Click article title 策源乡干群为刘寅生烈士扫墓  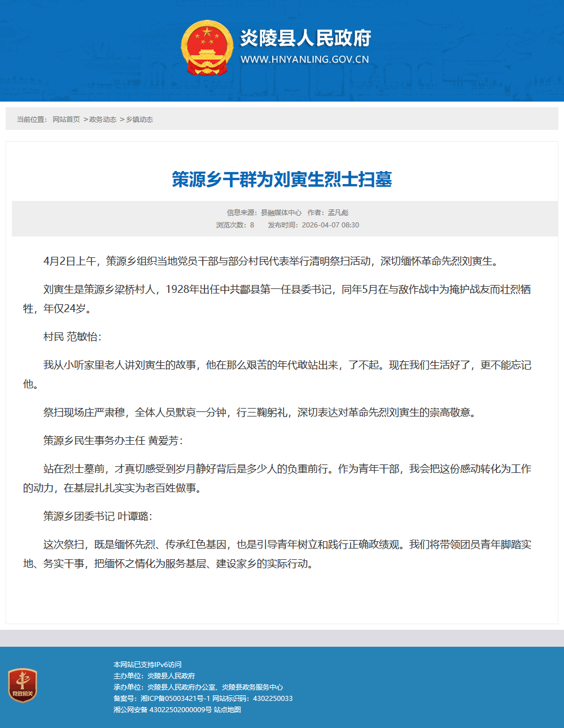tap(282, 179)
